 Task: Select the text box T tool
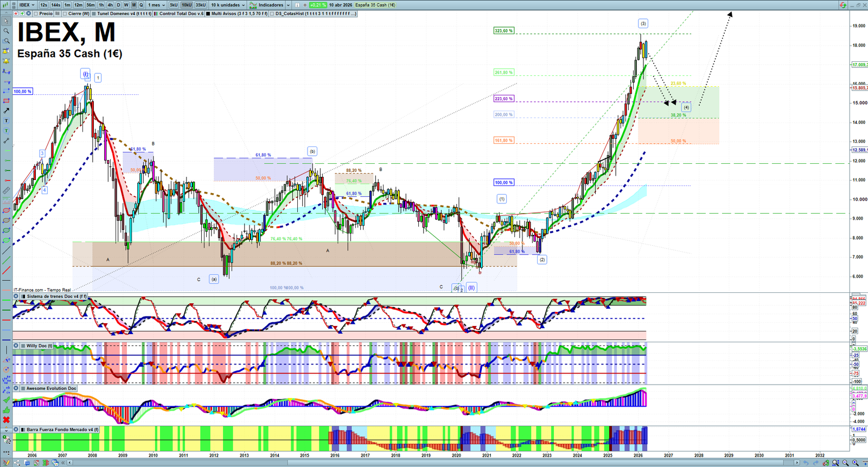pyautogui.click(x=6, y=120)
